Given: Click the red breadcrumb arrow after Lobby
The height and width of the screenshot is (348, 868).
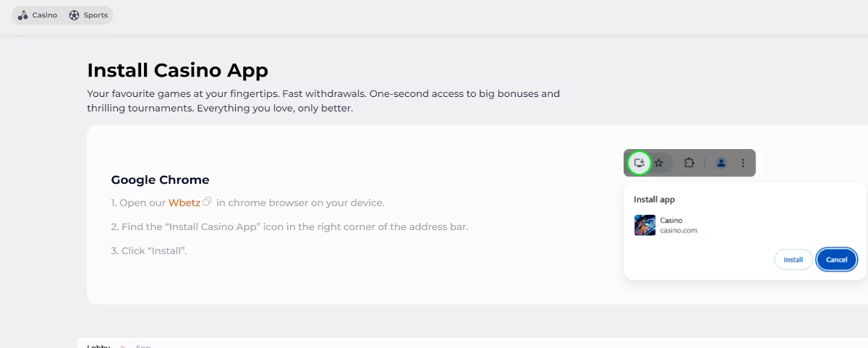Looking at the screenshot, I should [x=123, y=346].
